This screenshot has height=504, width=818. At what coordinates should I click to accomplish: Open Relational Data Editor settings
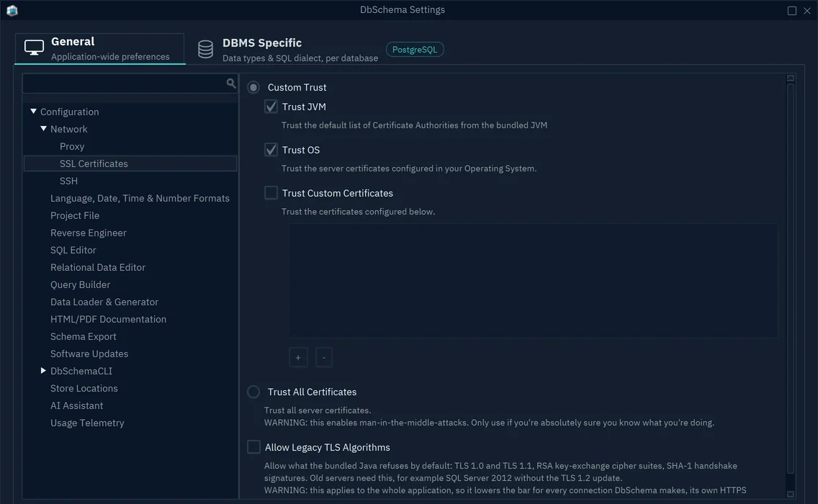97,267
